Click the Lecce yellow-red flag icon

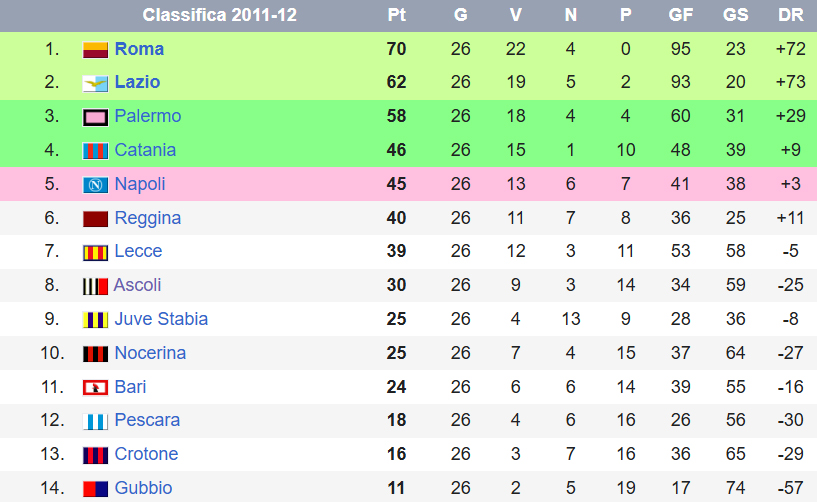[x=95, y=252]
